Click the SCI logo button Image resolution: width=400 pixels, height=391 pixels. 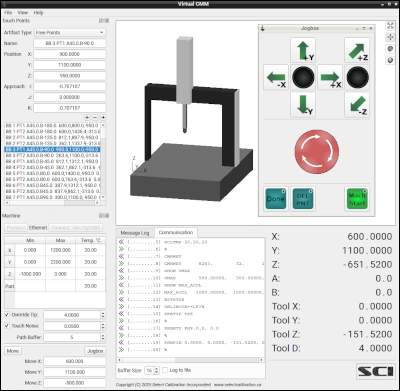(376, 372)
